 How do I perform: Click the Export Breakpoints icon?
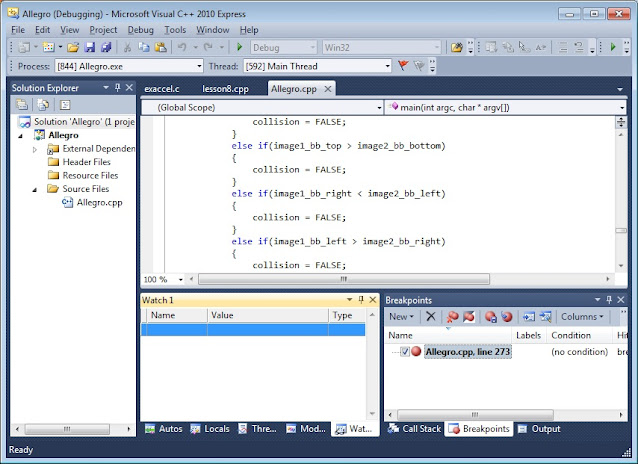490,316
